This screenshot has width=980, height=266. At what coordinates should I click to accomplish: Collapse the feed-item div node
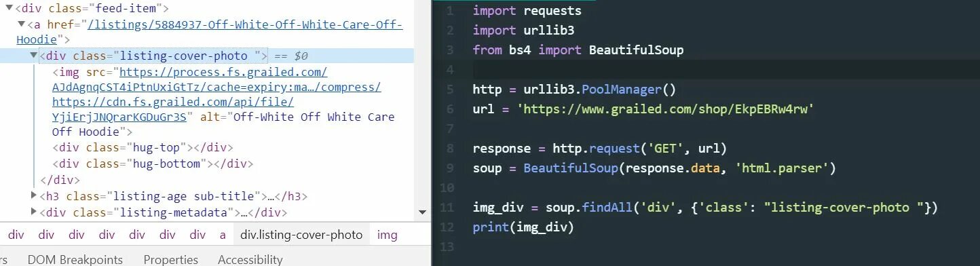(x=9, y=9)
